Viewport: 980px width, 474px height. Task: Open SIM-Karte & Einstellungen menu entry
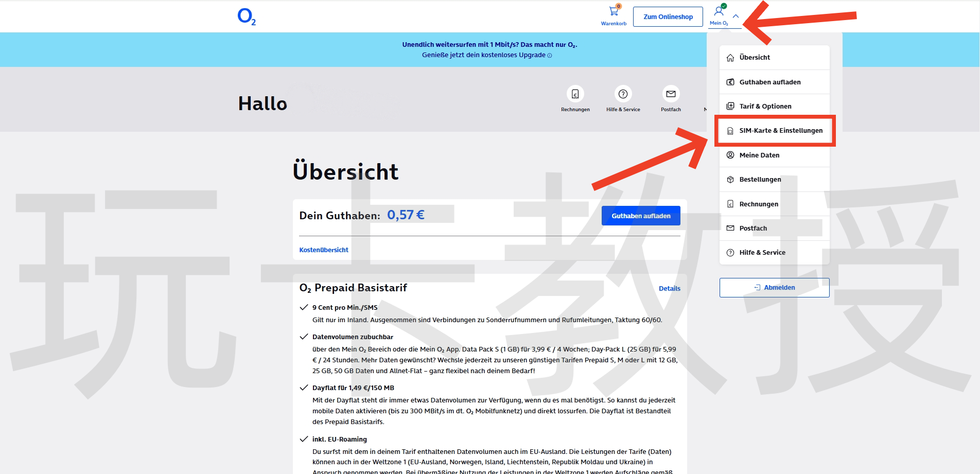coord(775,131)
